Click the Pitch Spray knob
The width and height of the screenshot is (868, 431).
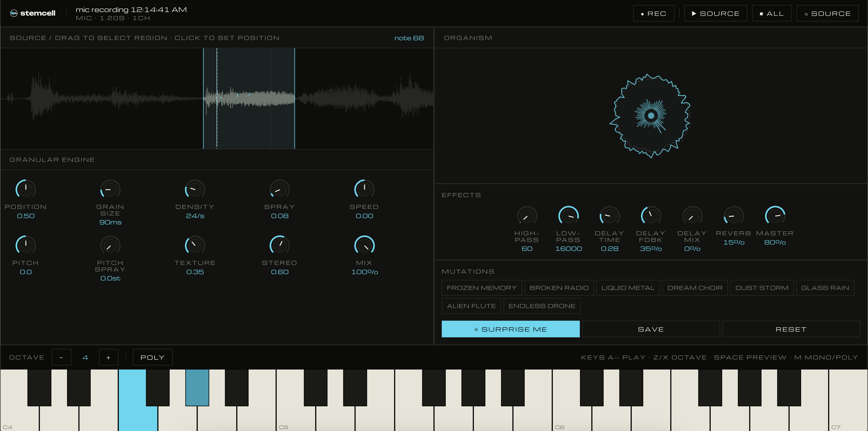coord(111,245)
